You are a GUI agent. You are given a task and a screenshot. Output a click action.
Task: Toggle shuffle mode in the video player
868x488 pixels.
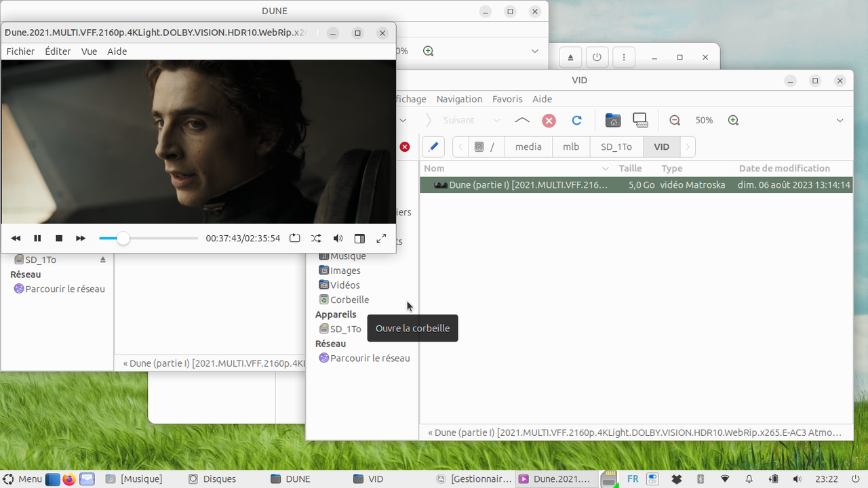click(316, 239)
